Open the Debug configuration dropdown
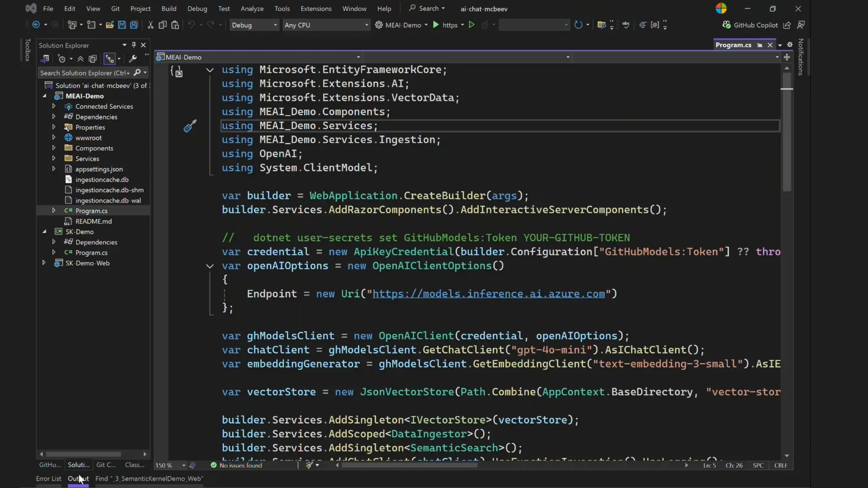This screenshot has height=488, width=868. click(x=254, y=25)
